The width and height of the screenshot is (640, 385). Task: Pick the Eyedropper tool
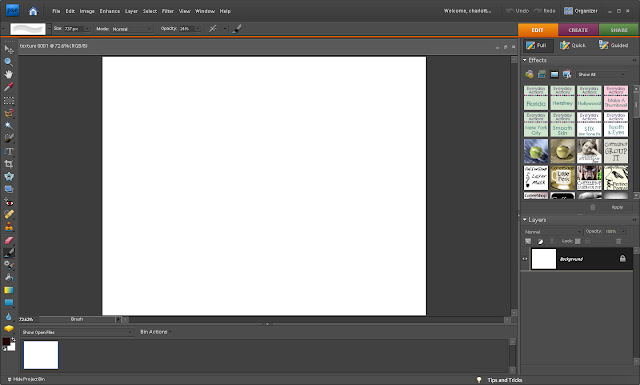[9, 87]
